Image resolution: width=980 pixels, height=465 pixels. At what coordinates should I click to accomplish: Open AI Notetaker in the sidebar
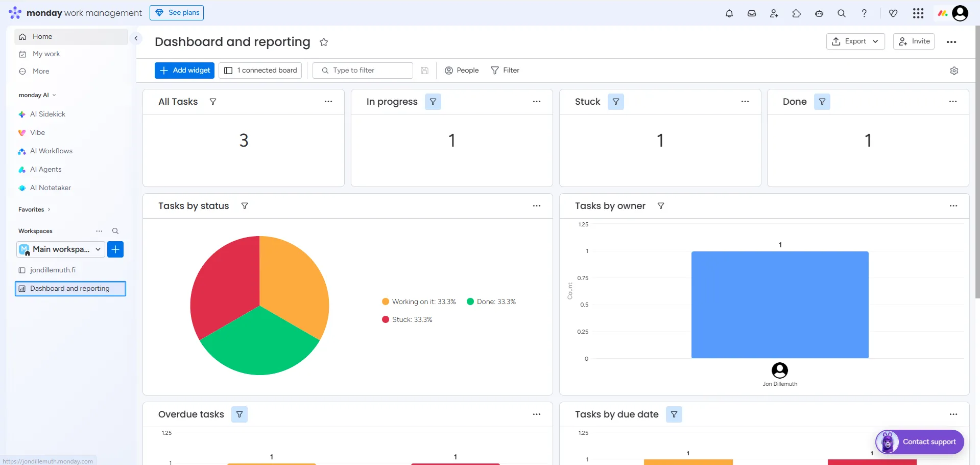50,188
